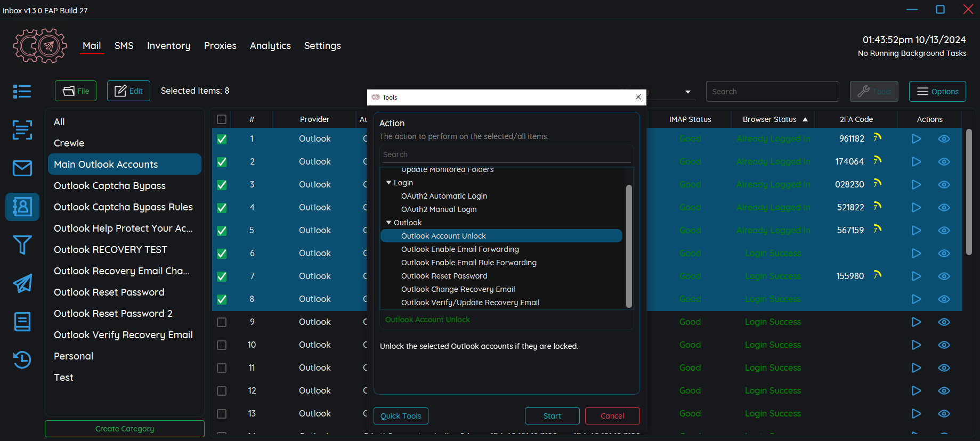Open Quick Tools in the dialog
The height and width of the screenshot is (441, 980).
tap(401, 416)
